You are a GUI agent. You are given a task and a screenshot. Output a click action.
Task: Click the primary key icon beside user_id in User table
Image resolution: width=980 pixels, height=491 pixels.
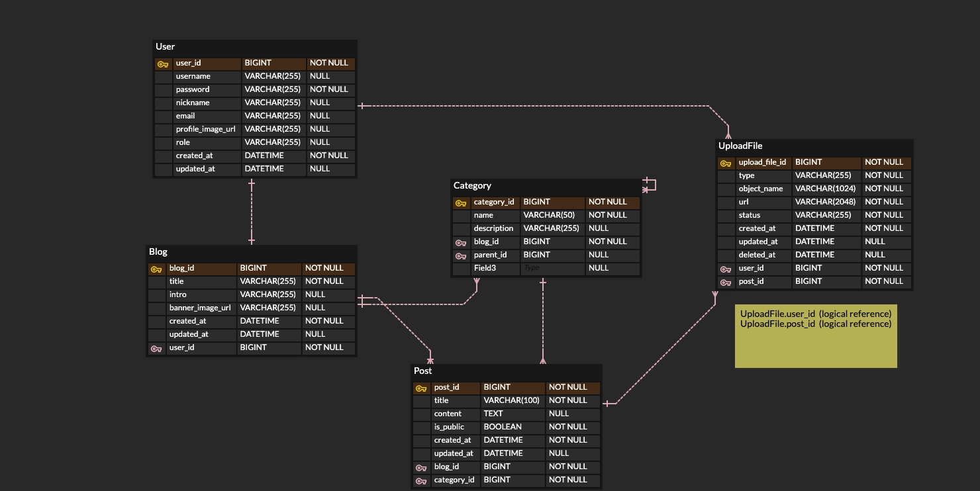(x=163, y=64)
